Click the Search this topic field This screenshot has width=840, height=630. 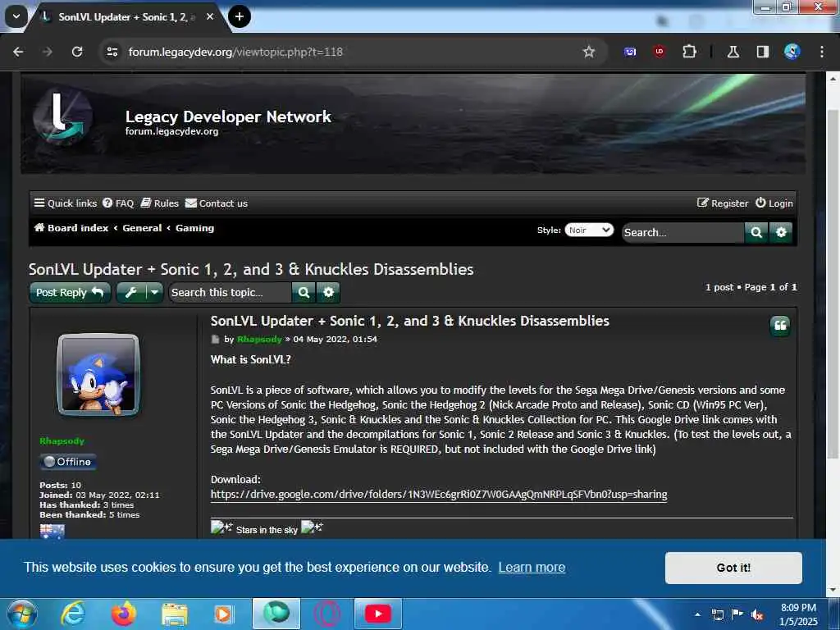tap(231, 293)
